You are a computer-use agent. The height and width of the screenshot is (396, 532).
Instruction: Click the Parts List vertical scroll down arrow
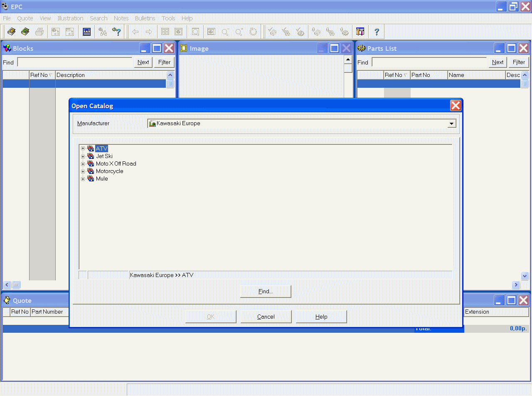525,276
